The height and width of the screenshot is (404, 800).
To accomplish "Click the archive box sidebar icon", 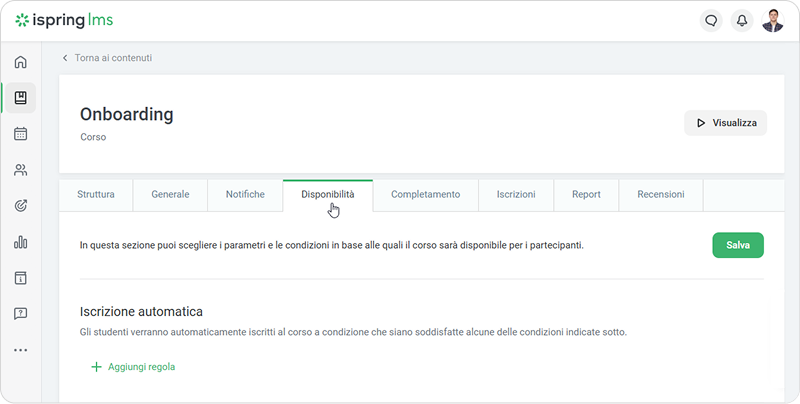I will pyautogui.click(x=20, y=277).
